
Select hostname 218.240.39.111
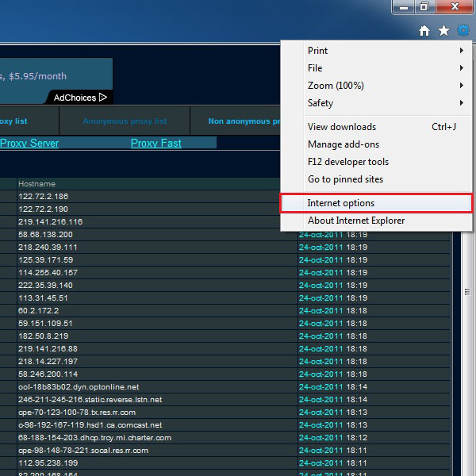click(48, 247)
